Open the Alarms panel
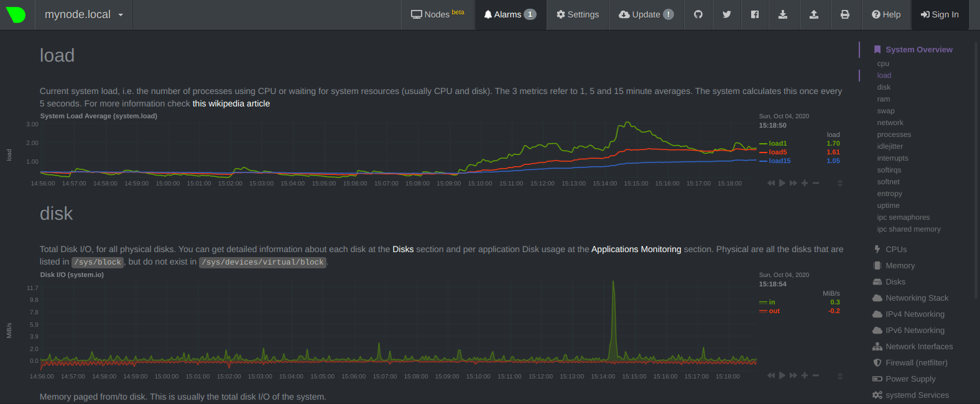 (510, 14)
